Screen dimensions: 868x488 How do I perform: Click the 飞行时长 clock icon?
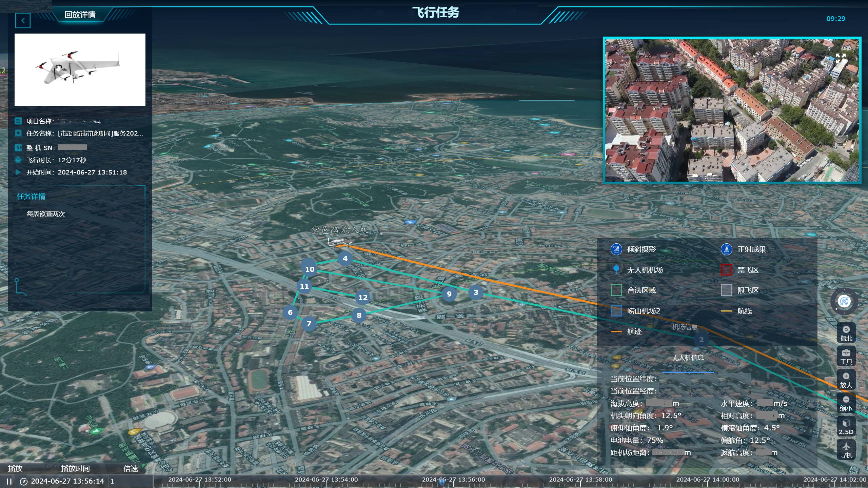coord(18,160)
